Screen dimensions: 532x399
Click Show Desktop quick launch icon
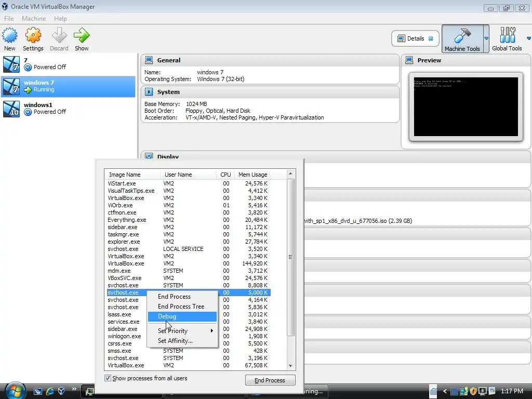pyautogui.click(x=37, y=391)
